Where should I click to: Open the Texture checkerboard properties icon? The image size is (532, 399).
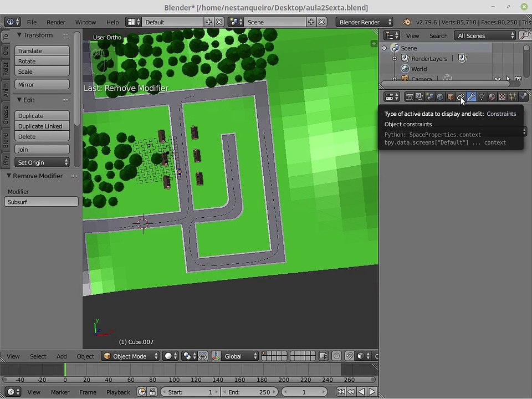502,97
